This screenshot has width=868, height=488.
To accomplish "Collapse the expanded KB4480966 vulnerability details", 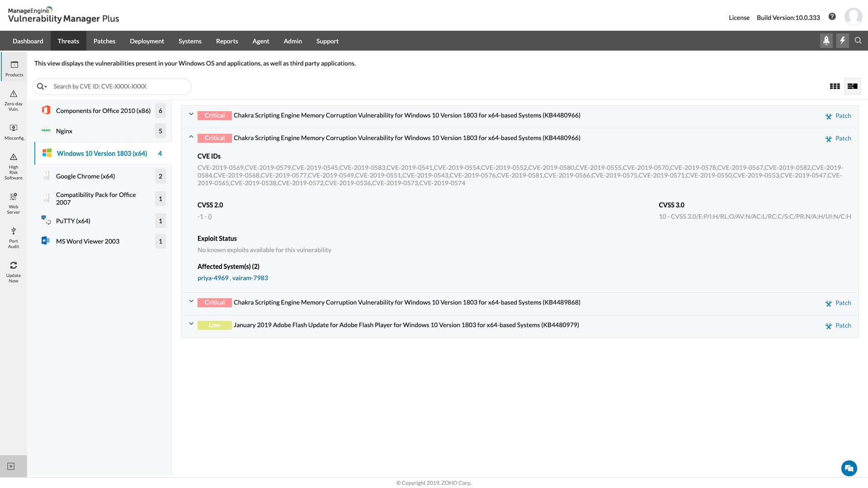I will (191, 137).
